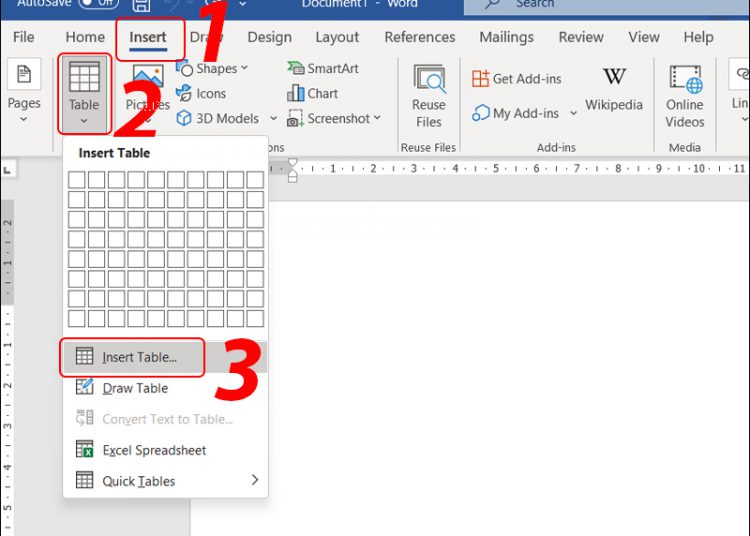Toggle the AutoSave switch

(x=99, y=3)
